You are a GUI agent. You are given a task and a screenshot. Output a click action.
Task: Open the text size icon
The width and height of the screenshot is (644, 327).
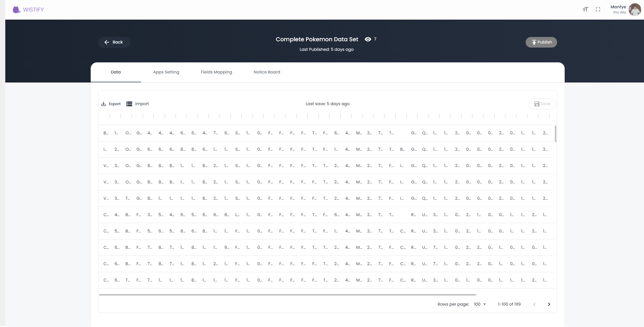tap(585, 9)
